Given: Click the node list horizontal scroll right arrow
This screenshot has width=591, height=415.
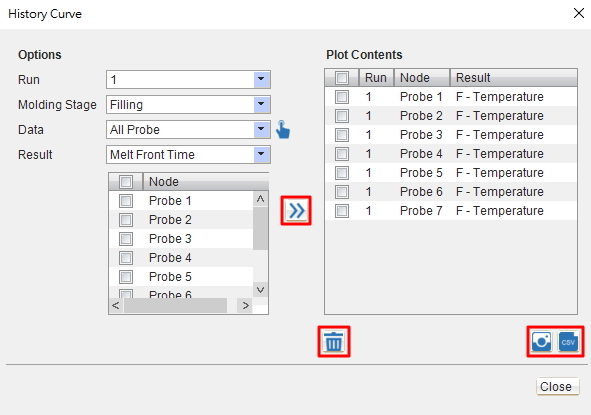Looking at the screenshot, I should point(245,305).
